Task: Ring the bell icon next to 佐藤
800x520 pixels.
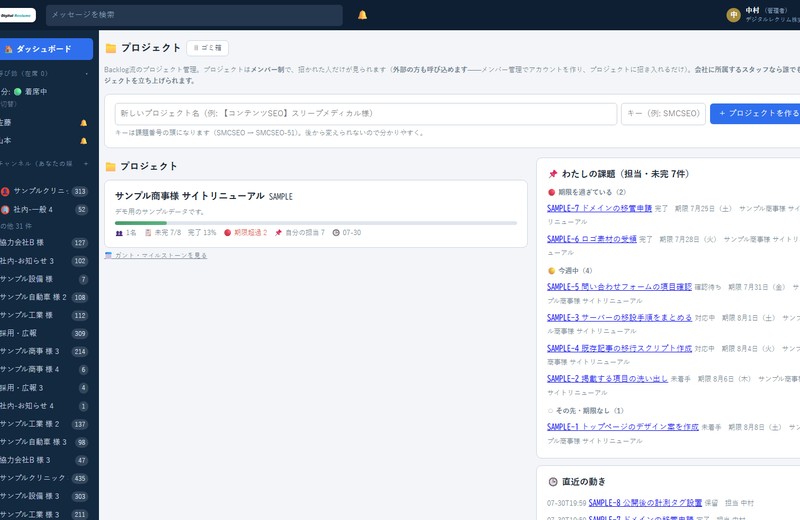Action: [84, 123]
